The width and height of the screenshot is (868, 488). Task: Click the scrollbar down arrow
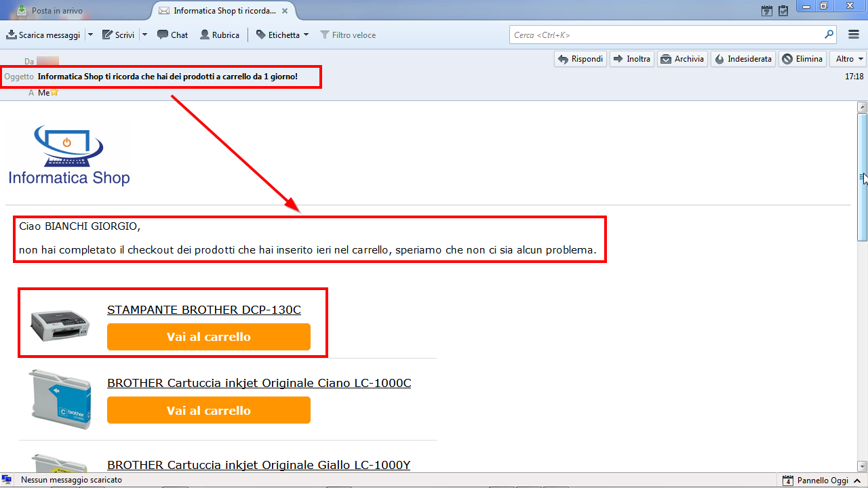863,466
